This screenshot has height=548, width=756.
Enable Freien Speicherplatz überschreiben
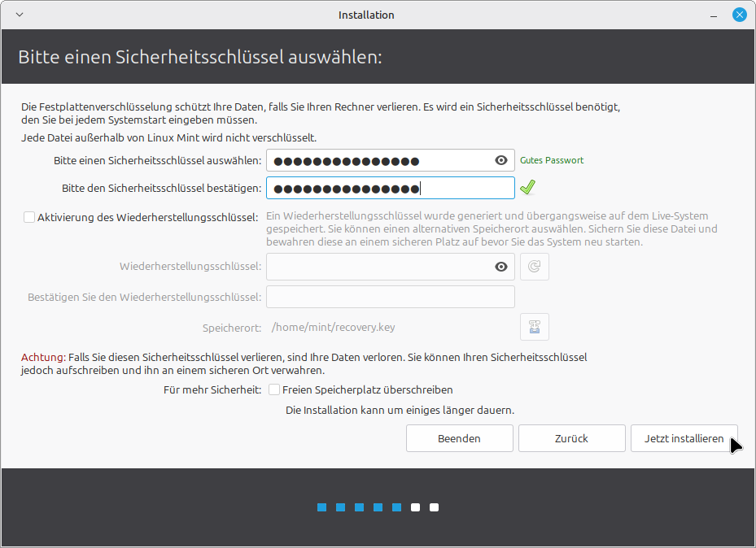[274, 389]
